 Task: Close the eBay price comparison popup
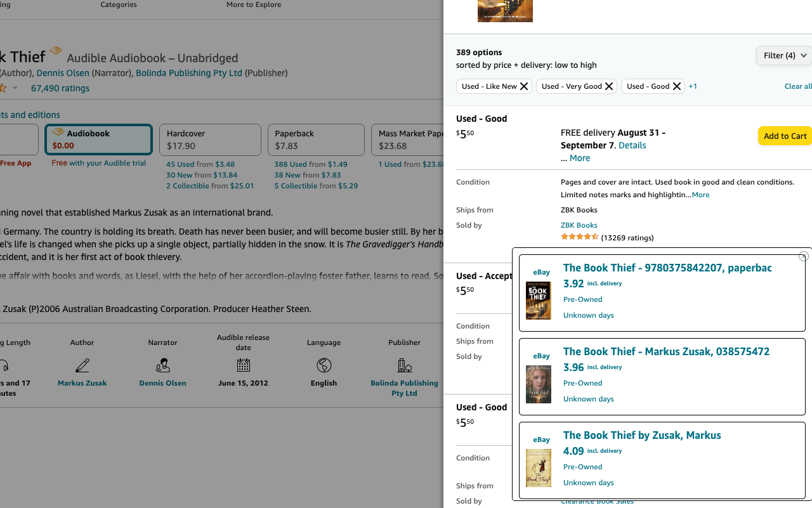(803, 256)
